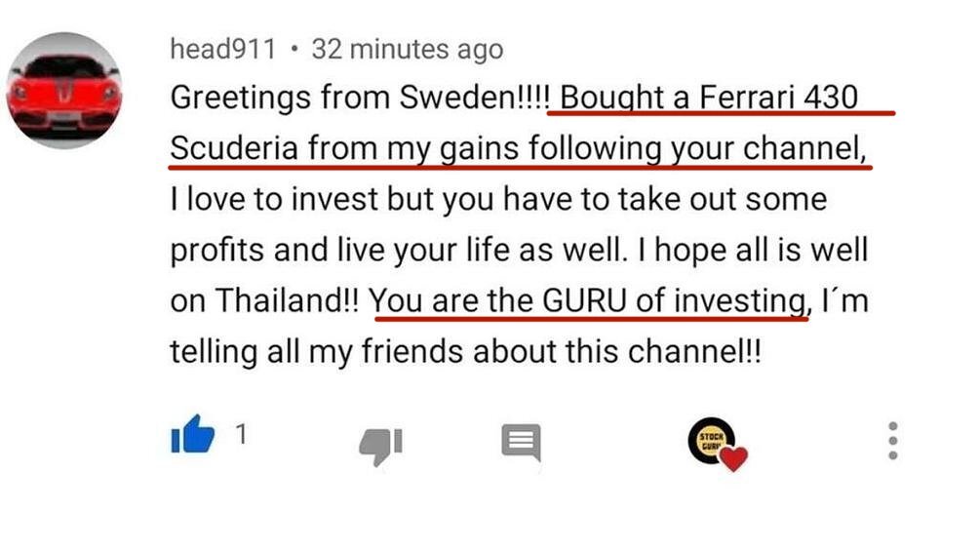Click underlined 'Bought a Ferrari 430' phrase

tap(709, 98)
